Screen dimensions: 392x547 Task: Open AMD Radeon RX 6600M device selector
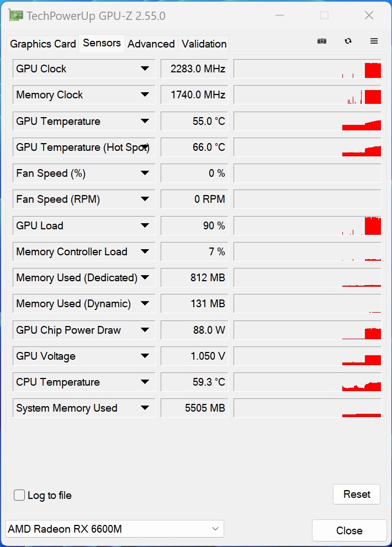click(x=114, y=529)
